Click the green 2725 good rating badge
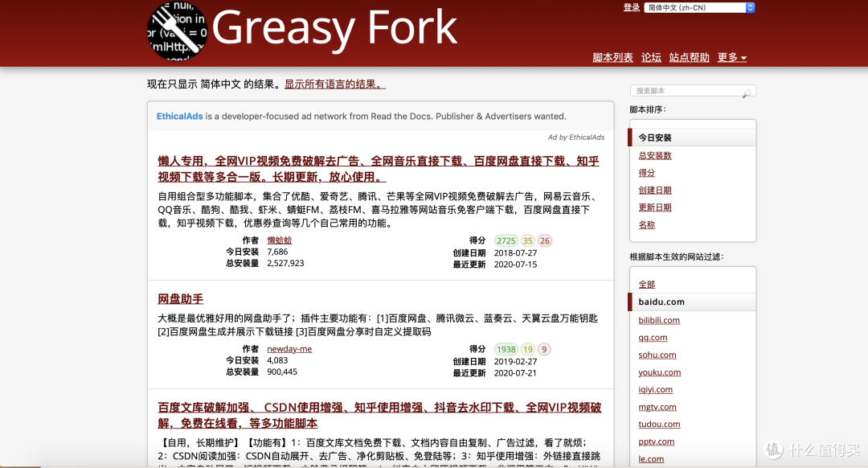Viewport: 868px width, 468px height. point(506,241)
